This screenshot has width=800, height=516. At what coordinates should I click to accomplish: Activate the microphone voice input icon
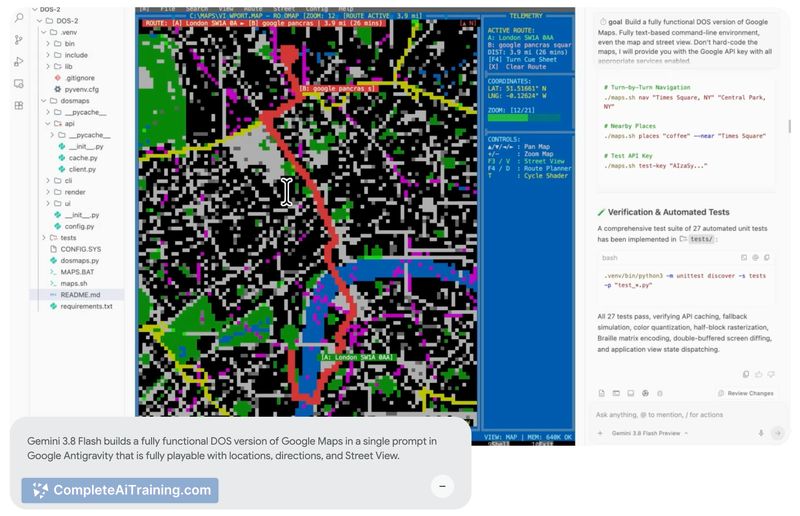(761, 433)
